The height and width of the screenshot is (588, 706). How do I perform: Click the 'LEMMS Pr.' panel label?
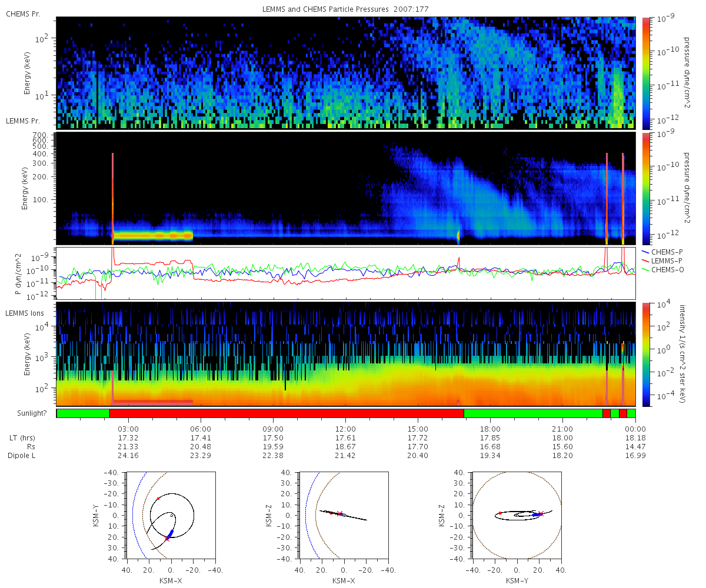[x=23, y=121]
